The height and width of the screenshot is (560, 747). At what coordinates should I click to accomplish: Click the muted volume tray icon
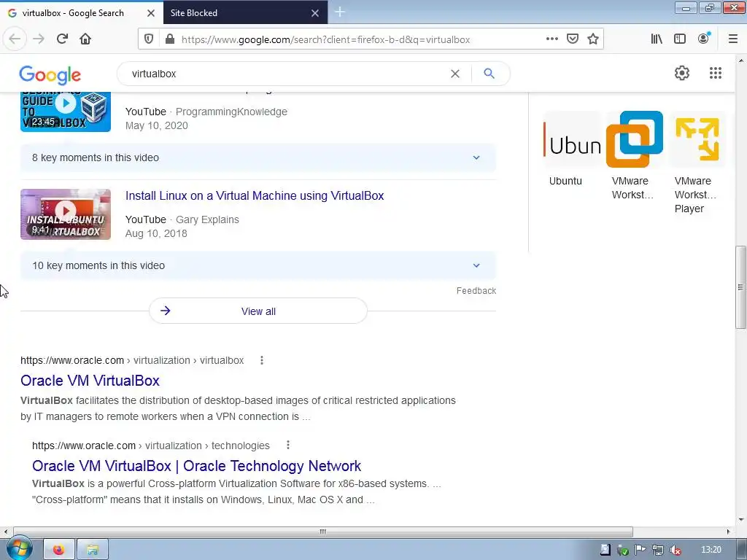pos(675,550)
